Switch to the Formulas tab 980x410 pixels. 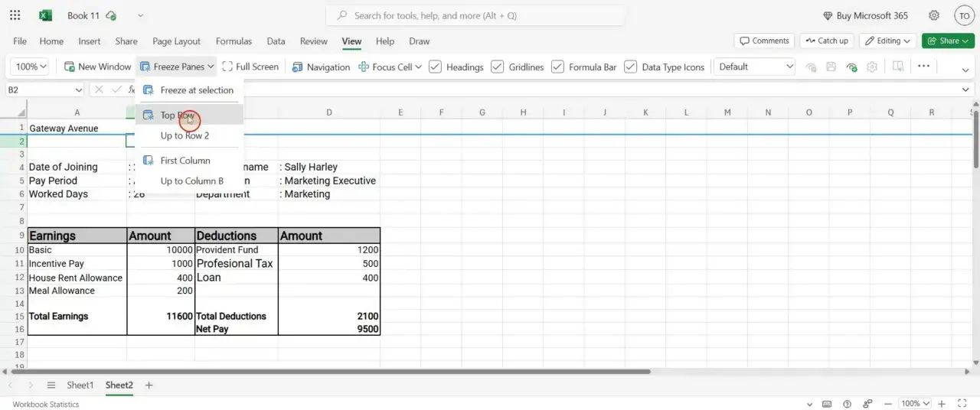click(x=234, y=41)
